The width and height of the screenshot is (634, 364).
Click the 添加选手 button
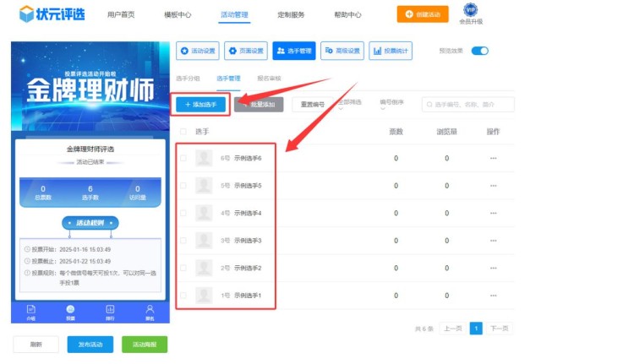point(200,104)
